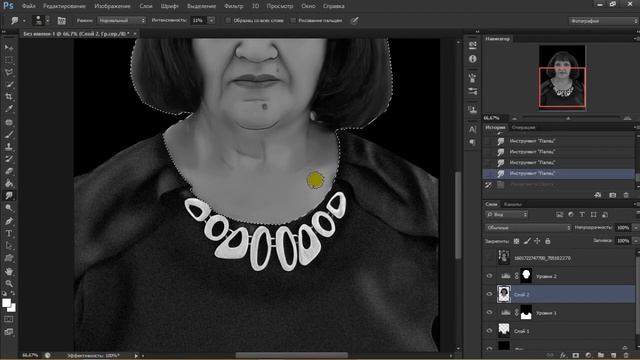
Task: Select the Dodge tool
Action: (9, 208)
